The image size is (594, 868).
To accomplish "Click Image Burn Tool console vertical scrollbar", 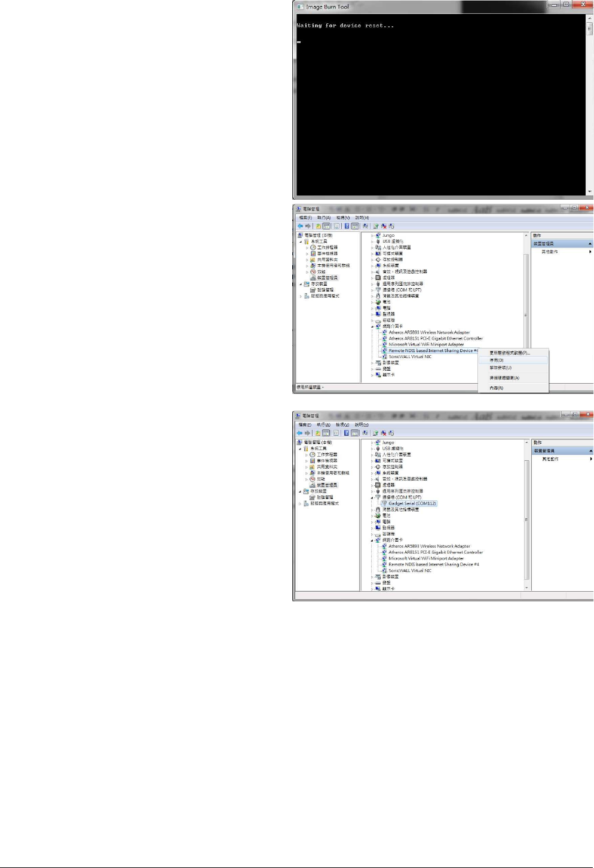I will tap(590, 104).
